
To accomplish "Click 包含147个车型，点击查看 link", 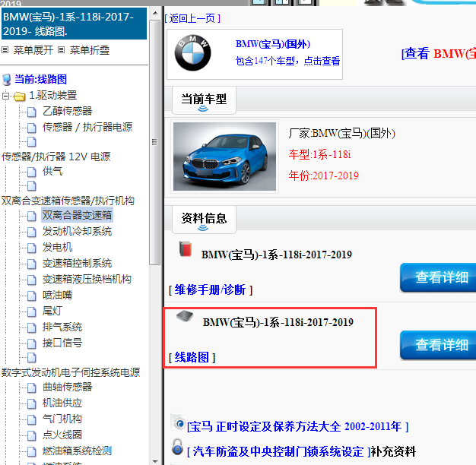I will click(287, 61).
